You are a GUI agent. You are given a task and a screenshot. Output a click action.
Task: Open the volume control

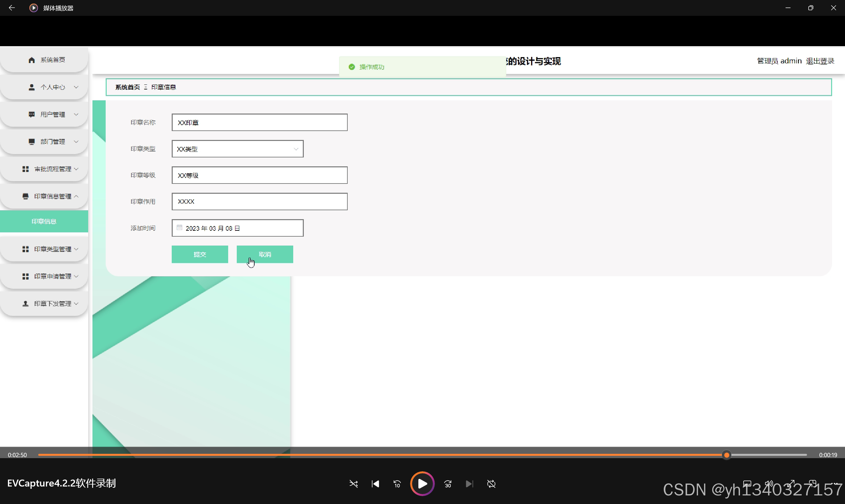769,484
